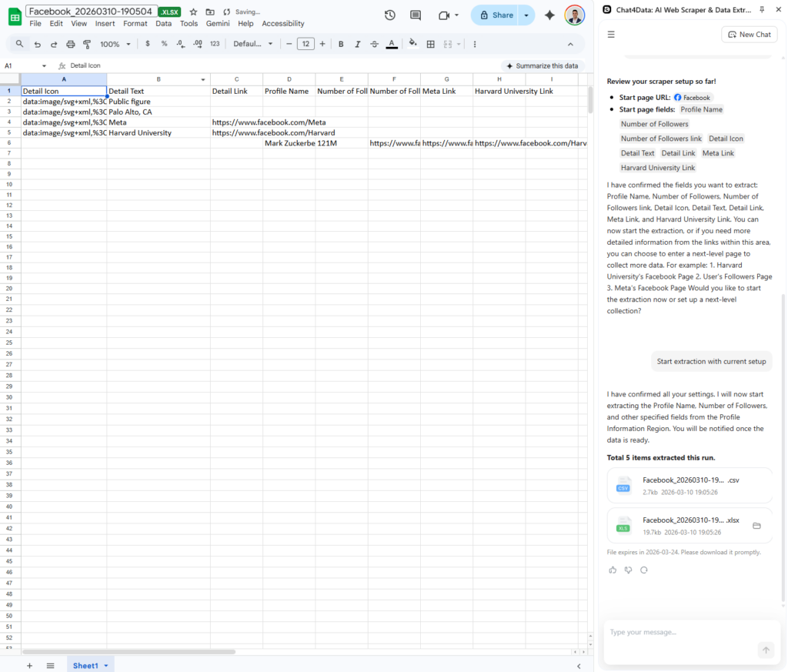788x672 pixels.
Task: Open the Data menu
Action: tap(163, 24)
